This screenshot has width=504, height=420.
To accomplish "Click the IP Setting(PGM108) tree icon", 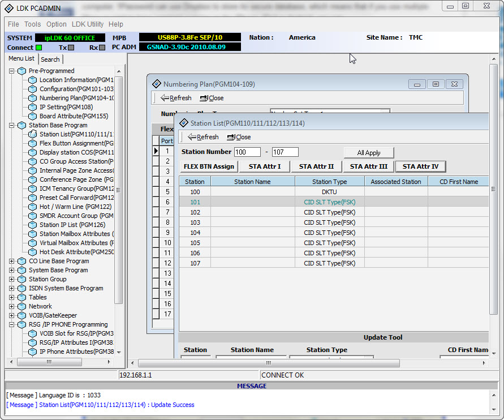I will tap(33, 107).
